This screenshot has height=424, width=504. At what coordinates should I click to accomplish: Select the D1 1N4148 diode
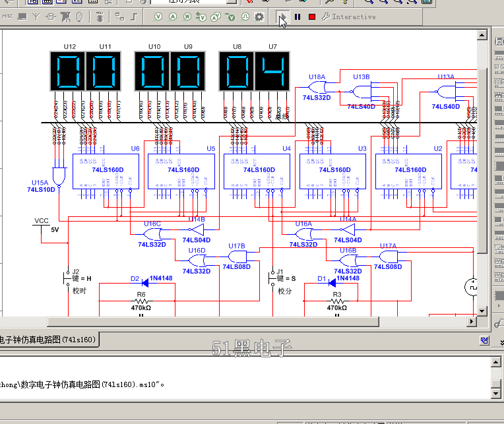pos(332,283)
